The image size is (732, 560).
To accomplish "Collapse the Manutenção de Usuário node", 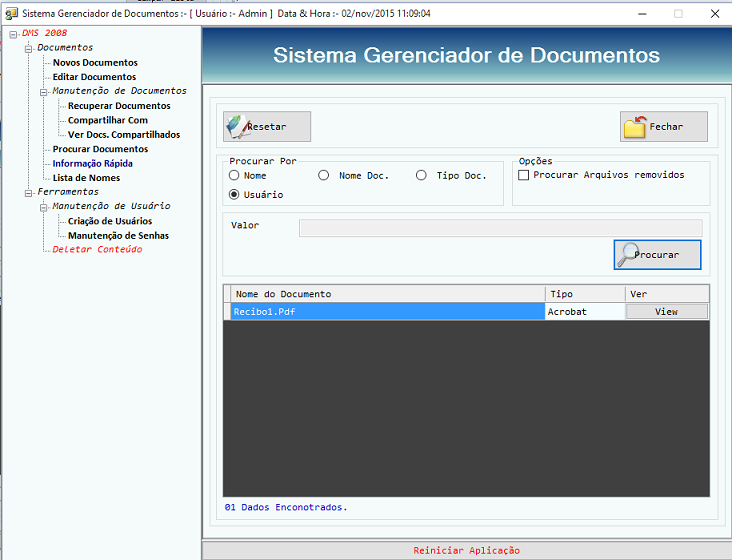I will click(x=43, y=207).
